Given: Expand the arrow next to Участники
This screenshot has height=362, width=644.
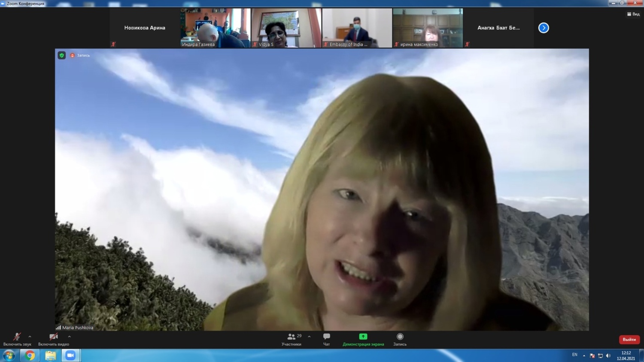Looking at the screenshot, I should [309, 337].
